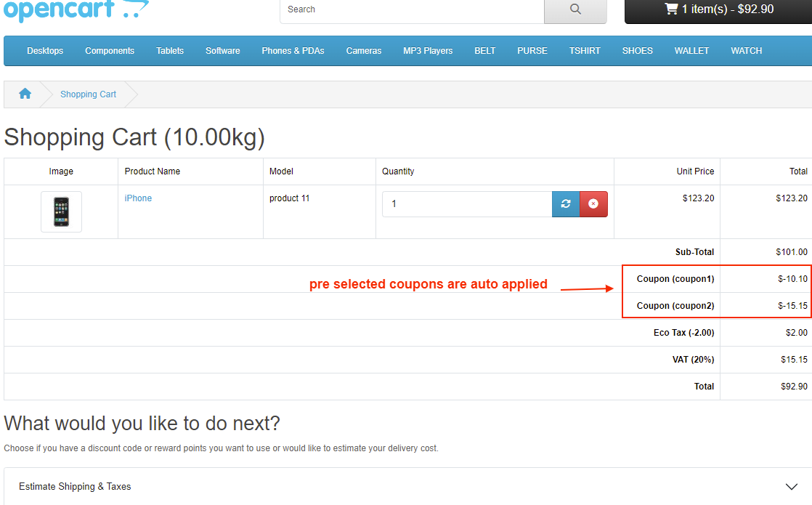Click into the Search input field
The image size is (812, 505).
(x=411, y=9)
